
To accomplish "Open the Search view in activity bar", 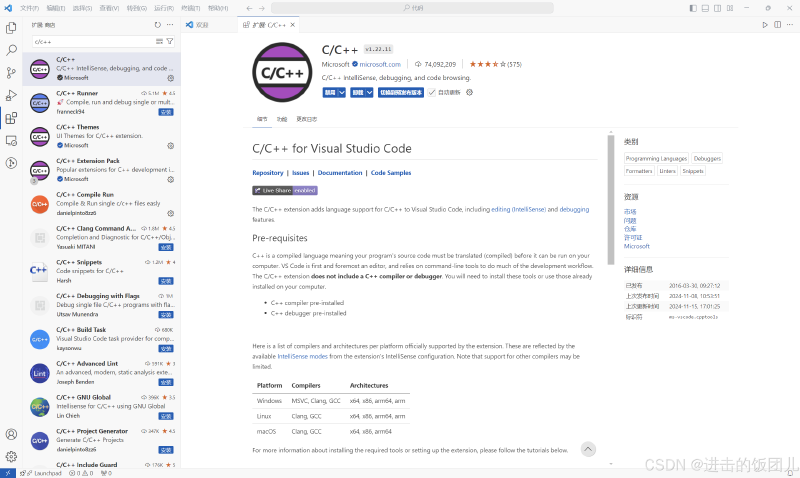I will click(x=11, y=50).
